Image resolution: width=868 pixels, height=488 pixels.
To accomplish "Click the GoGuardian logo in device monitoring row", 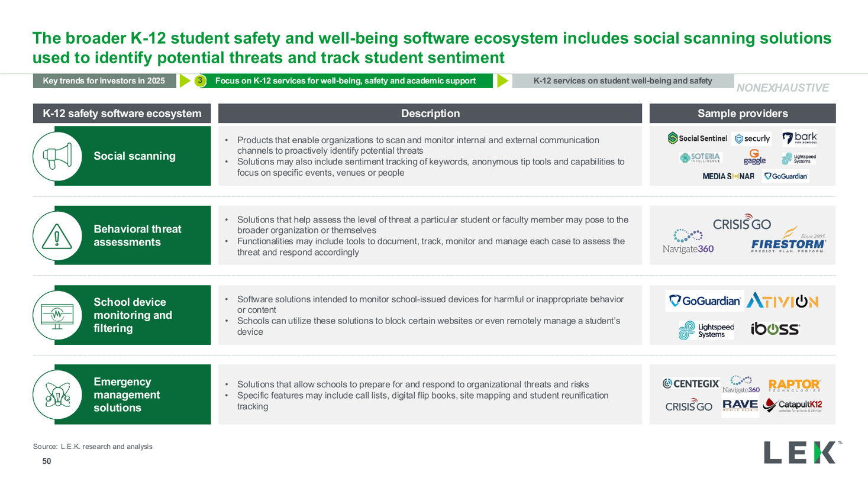I will [704, 301].
